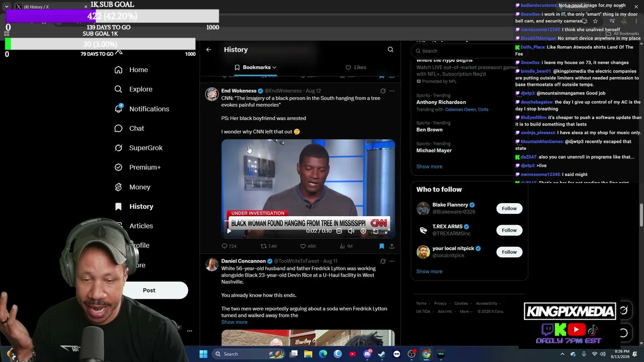Image resolution: width=644 pixels, height=362 pixels.
Task: Show hidden system tray icons
Action: point(562,354)
